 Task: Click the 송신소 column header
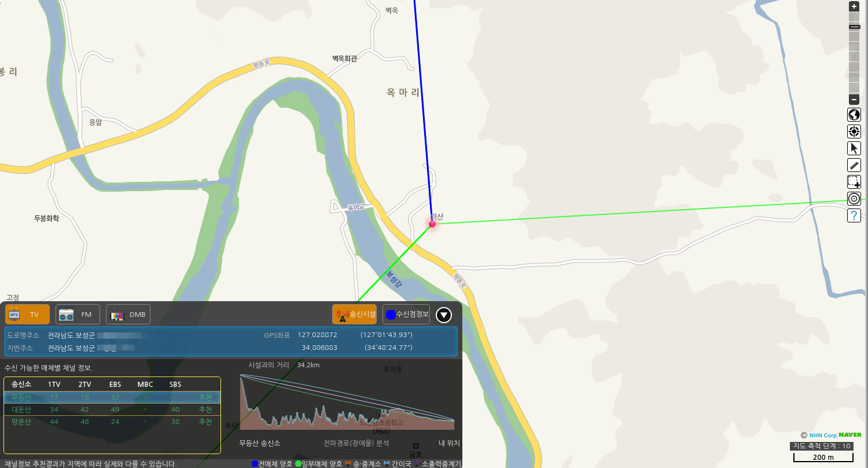[x=21, y=385]
